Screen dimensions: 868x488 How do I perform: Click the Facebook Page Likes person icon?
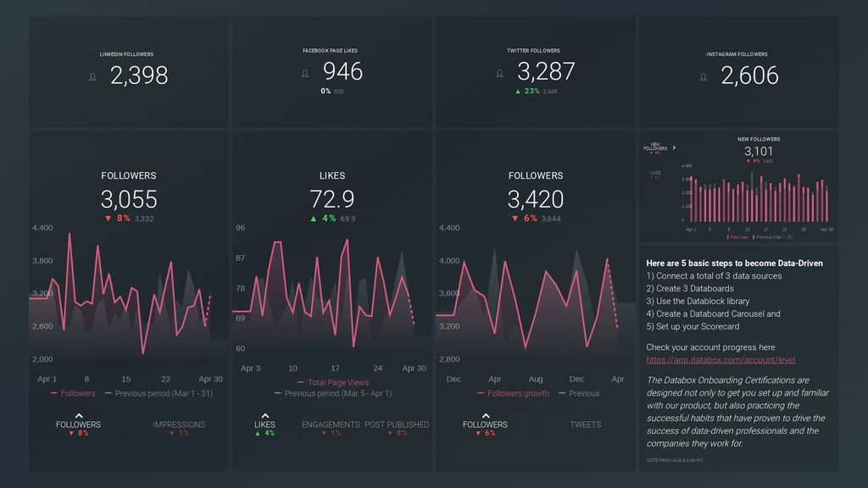[305, 73]
